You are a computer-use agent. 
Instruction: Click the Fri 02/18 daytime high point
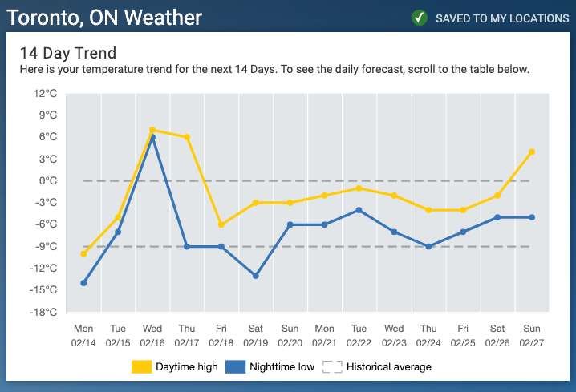(x=221, y=224)
